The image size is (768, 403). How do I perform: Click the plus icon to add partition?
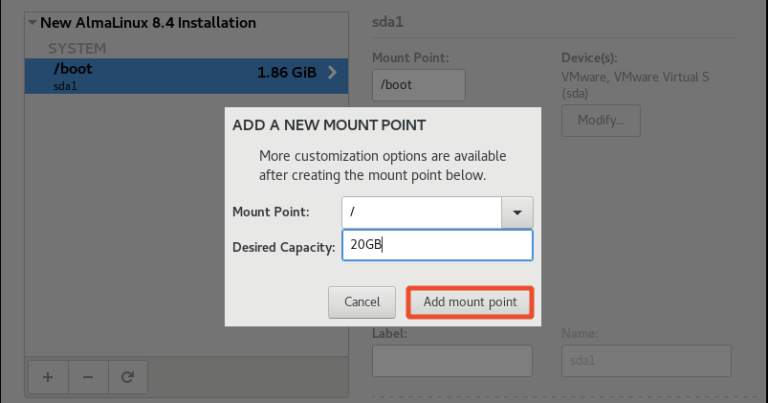pyautogui.click(x=48, y=377)
